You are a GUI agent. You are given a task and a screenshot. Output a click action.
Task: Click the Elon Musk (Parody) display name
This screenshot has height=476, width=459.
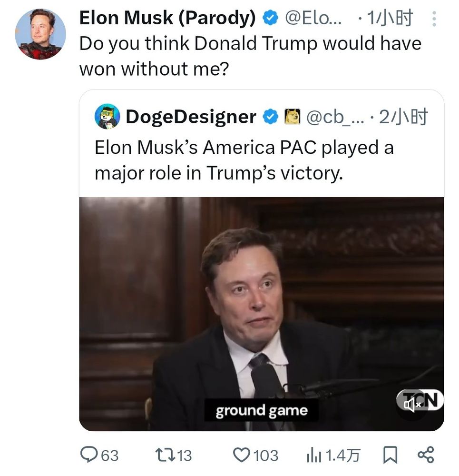coord(167,18)
